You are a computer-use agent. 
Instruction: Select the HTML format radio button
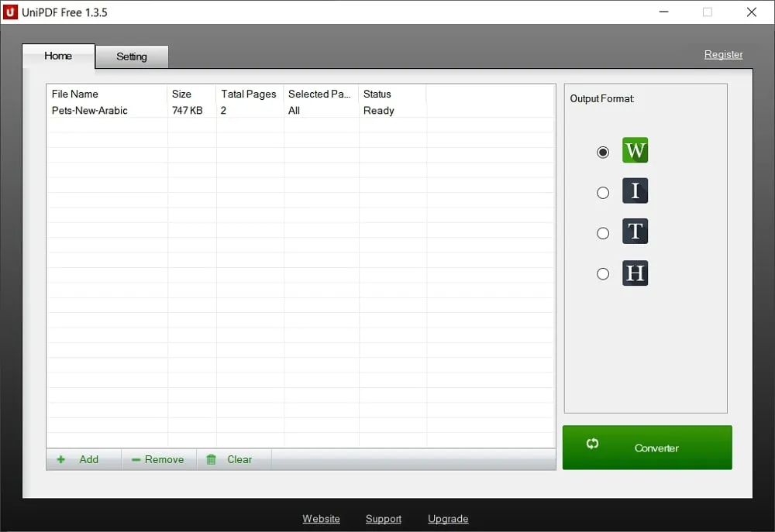(x=603, y=273)
